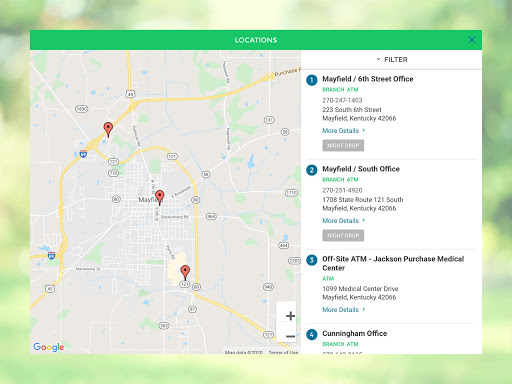The height and width of the screenshot is (384, 512).
Task: Zoom in with the plus map button
Action: coord(290,316)
